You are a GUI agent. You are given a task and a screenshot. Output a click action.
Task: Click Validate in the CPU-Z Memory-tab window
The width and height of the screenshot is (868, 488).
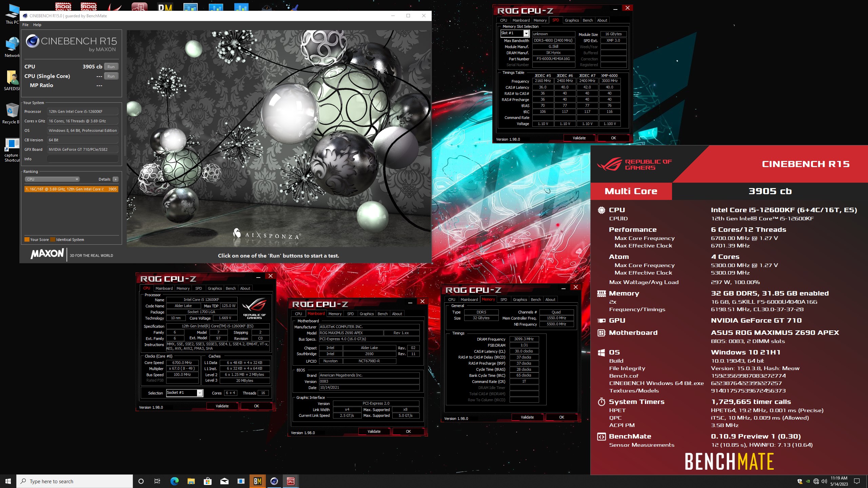point(527,417)
